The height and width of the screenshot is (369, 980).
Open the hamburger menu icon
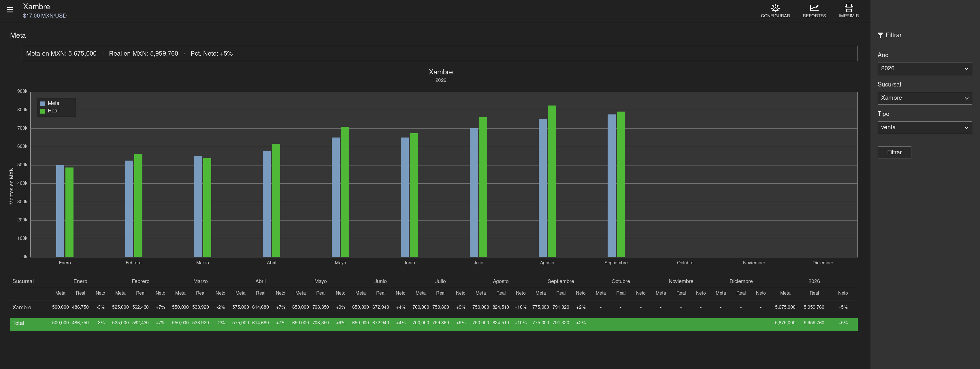click(10, 10)
